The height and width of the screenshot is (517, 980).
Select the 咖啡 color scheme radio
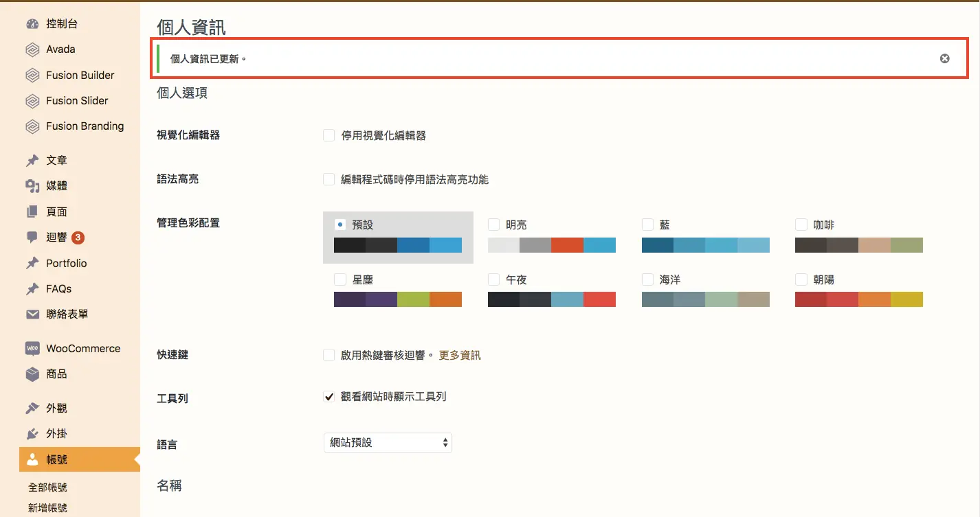[x=801, y=225]
